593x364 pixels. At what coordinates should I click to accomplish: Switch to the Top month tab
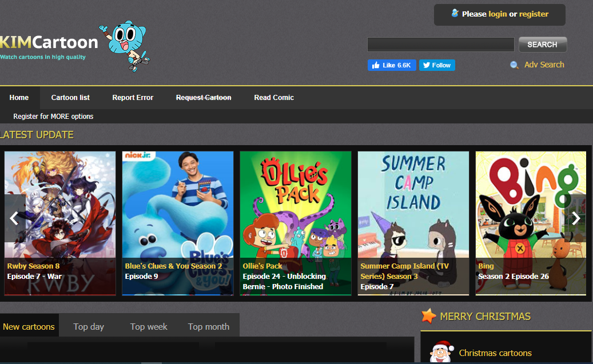point(208,327)
